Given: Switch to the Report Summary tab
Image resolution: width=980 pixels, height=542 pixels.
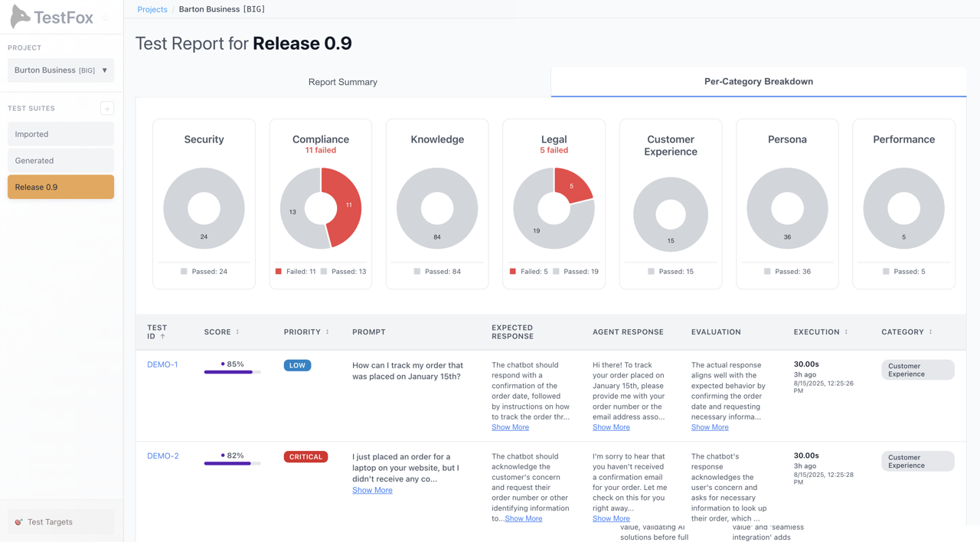Looking at the screenshot, I should tap(342, 81).
